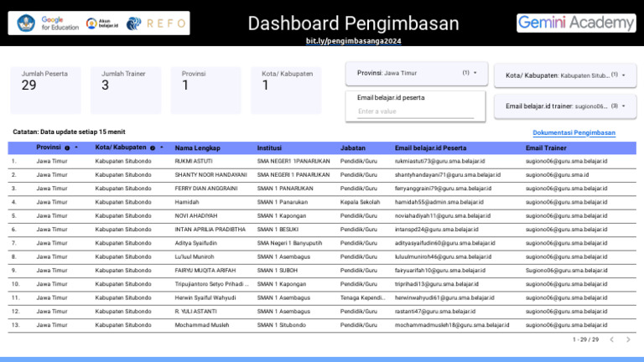Click the name Aditya Syaifudin
644x362 pixels.
pyautogui.click(x=196, y=243)
